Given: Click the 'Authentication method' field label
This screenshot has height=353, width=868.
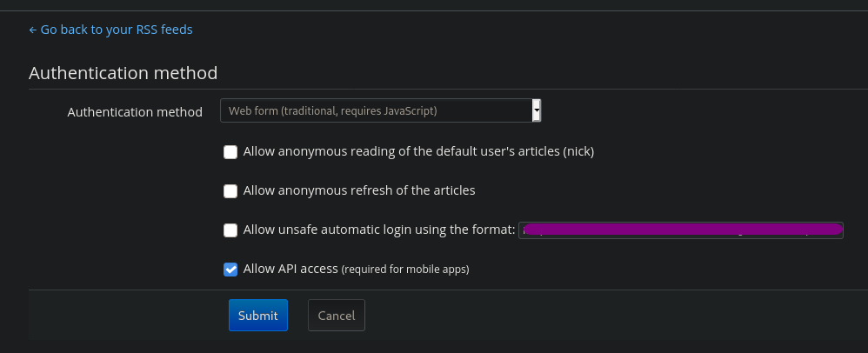Looking at the screenshot, I should click(135, 112).
